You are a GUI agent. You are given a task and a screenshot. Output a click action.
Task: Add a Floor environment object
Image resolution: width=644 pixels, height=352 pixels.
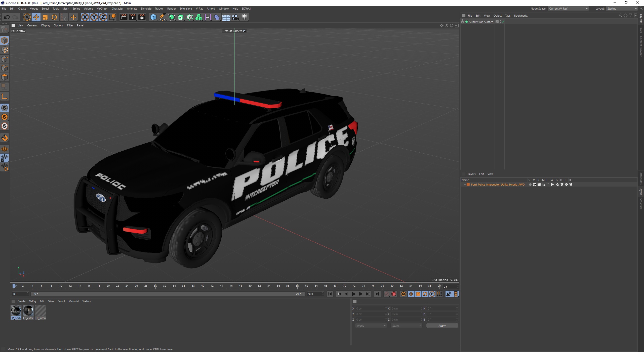(226, 17)
